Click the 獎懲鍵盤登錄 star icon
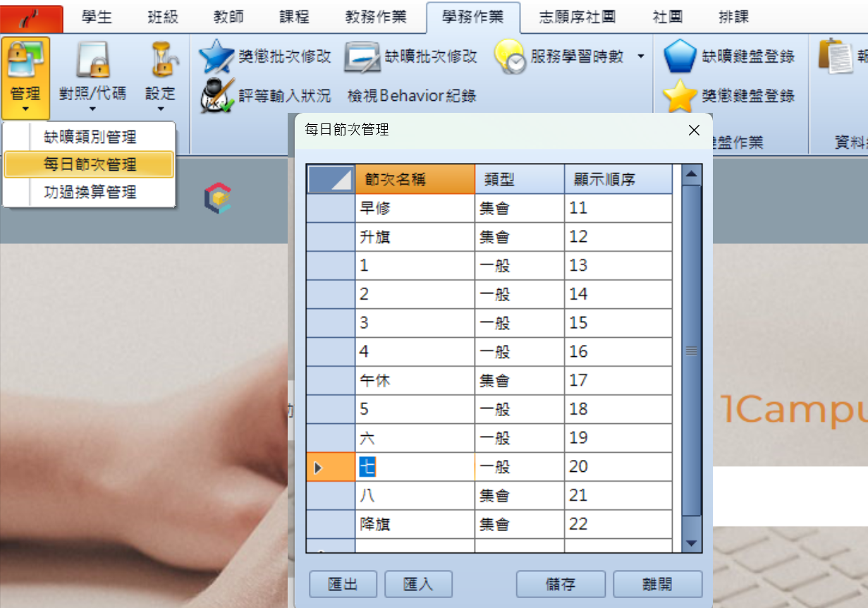Viewport: 868px width, 608px height. pyautogui.click(x=680, y=96)
